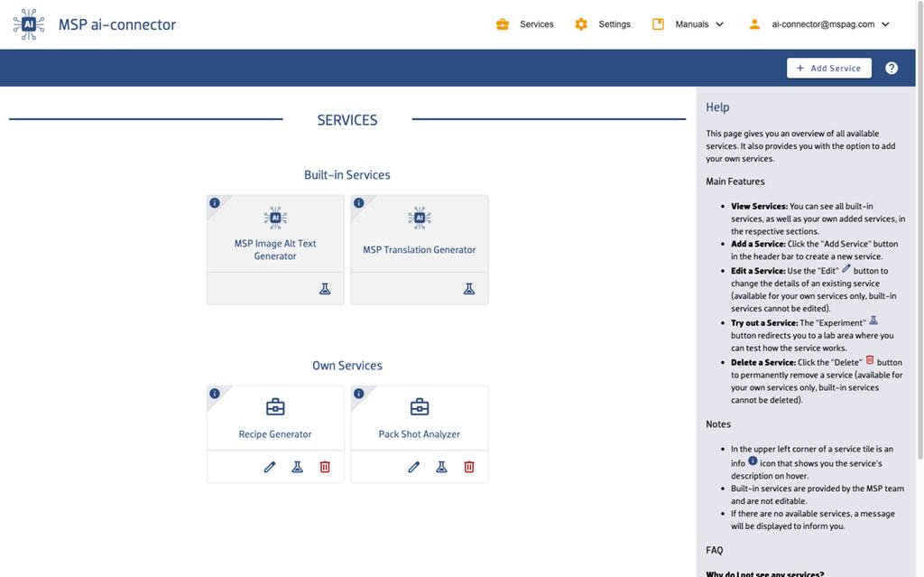
Task: Edit the Pack Shot Analyzer service
Action: tap(414, 467)
